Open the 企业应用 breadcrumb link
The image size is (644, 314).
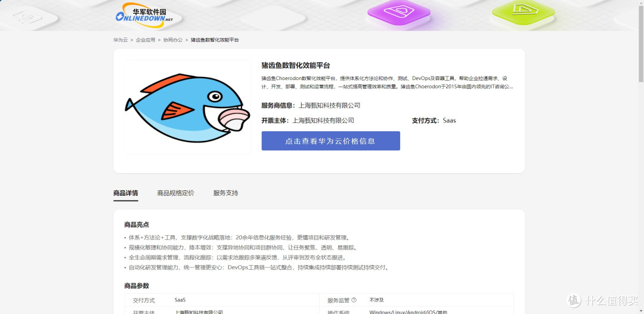click(146, 40)
